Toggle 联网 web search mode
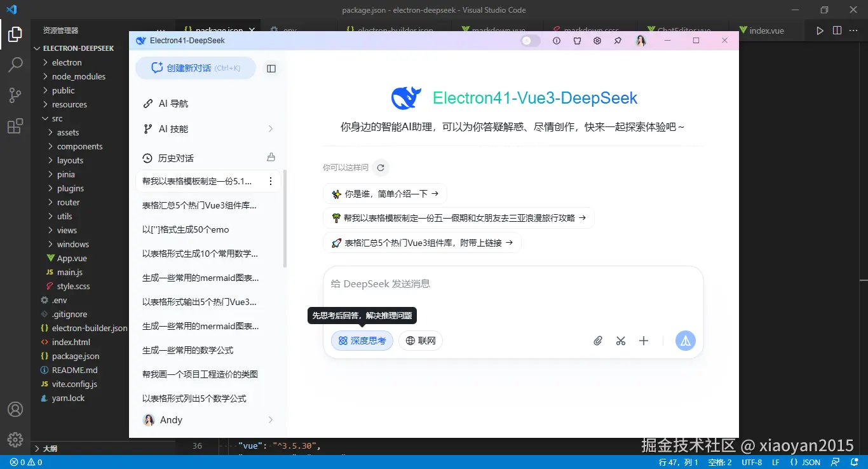The image size is (868, 469). 421,341
